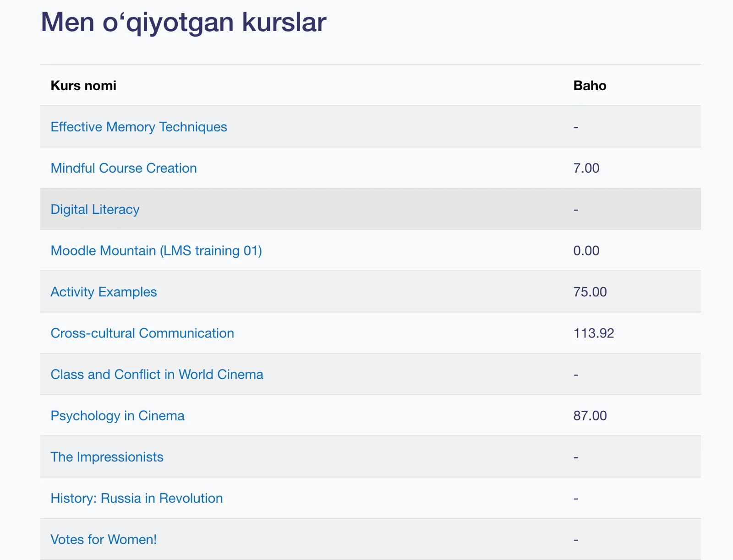The height and width of the screenshot is (560, 733).
Task: Select the 75.00 grade for Activity Examples
Action: 590,292
